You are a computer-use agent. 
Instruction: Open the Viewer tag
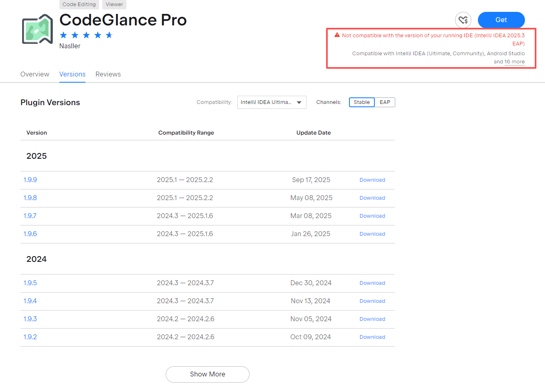(x=114, y=5)
